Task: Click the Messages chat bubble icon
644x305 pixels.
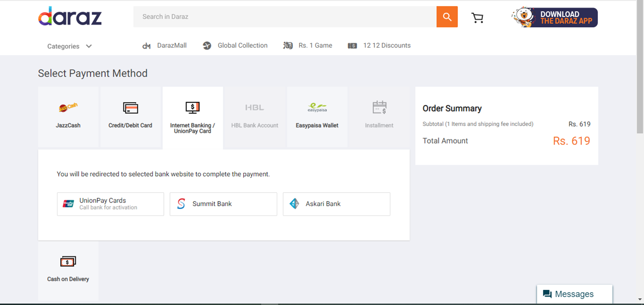Action: coord(547,294)
